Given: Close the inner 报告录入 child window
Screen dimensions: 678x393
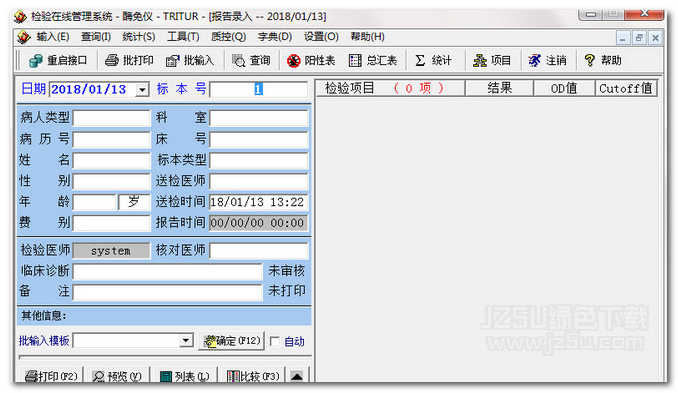Looking at the screenshot, I should click(656, 38).
